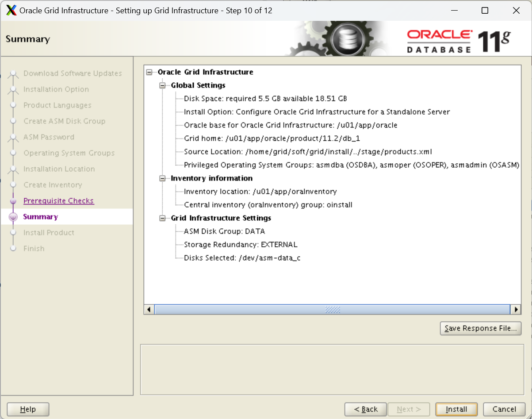
Task: Click the Global Settings label
Action: point(198,85)
